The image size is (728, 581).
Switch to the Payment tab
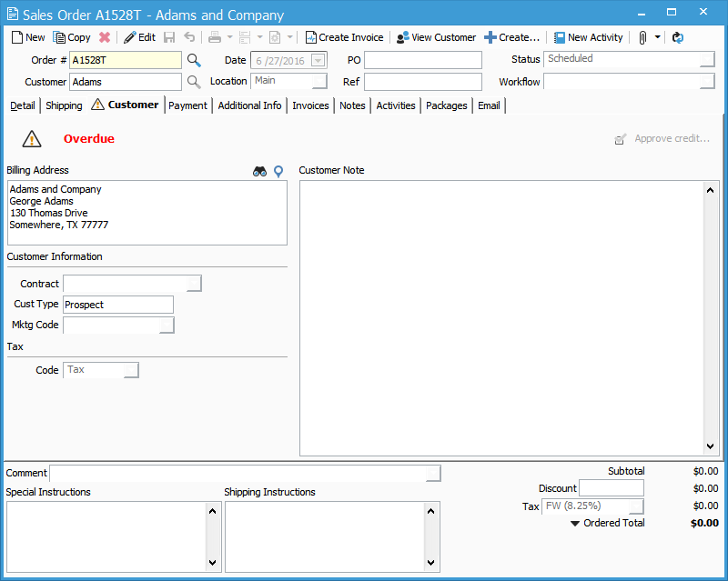pyautogui.click(x=187, y=105)
